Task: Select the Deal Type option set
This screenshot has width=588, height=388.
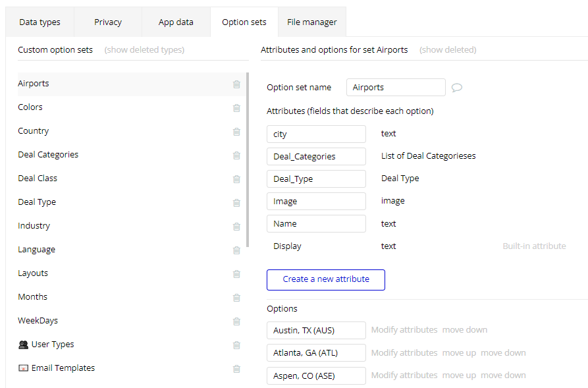Action: tap(37, 202)
